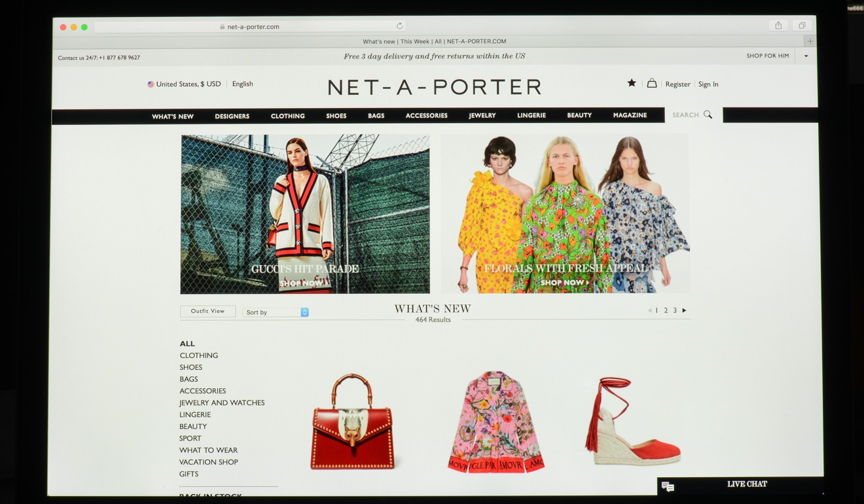Image resolution: width=864 pixels, height=504 pixels.
Task: Open the Beauty menu
Action: pos(579,115)
